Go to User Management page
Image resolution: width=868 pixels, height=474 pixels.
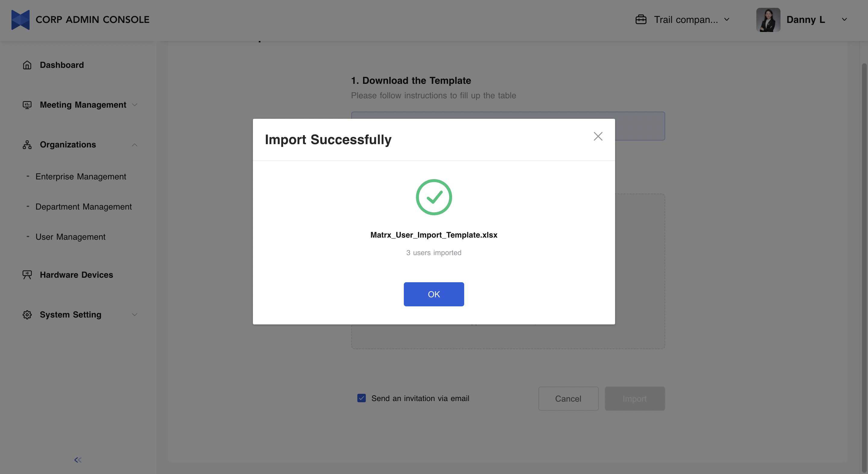click(70, 237)
